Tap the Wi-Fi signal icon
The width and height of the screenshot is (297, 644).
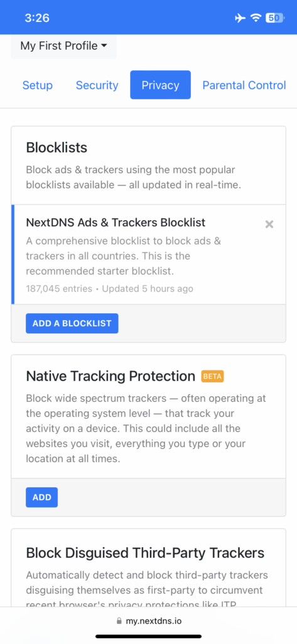coord(256,18)
